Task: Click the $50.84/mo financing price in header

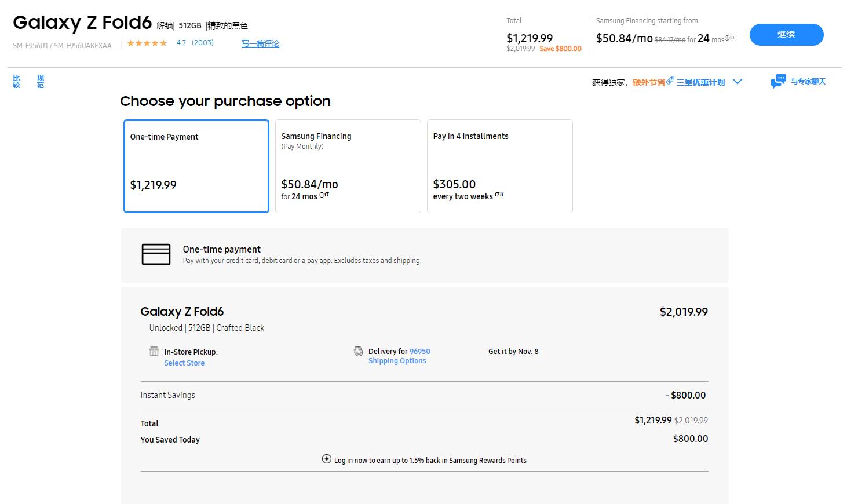Action: (624, 38)
